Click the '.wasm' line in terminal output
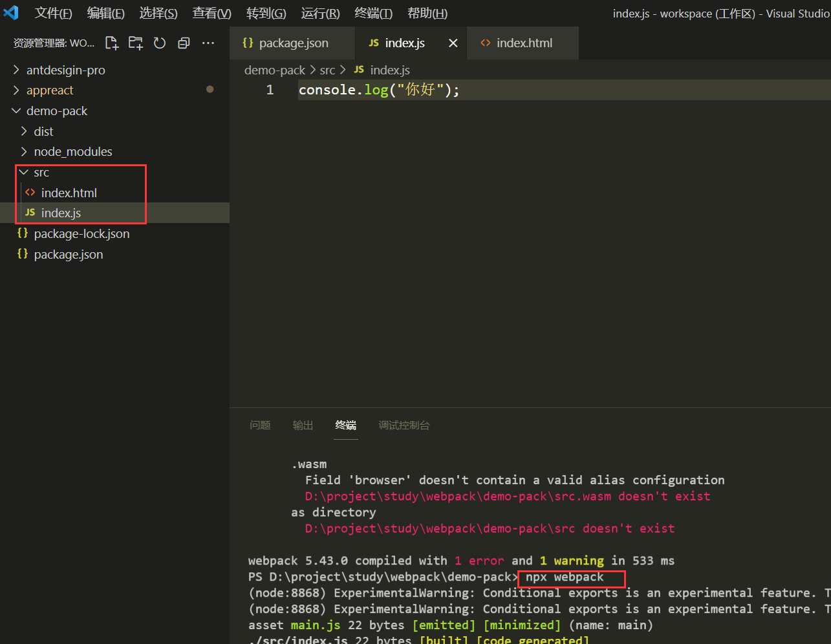831x644 pixels. tap(309, 464)
